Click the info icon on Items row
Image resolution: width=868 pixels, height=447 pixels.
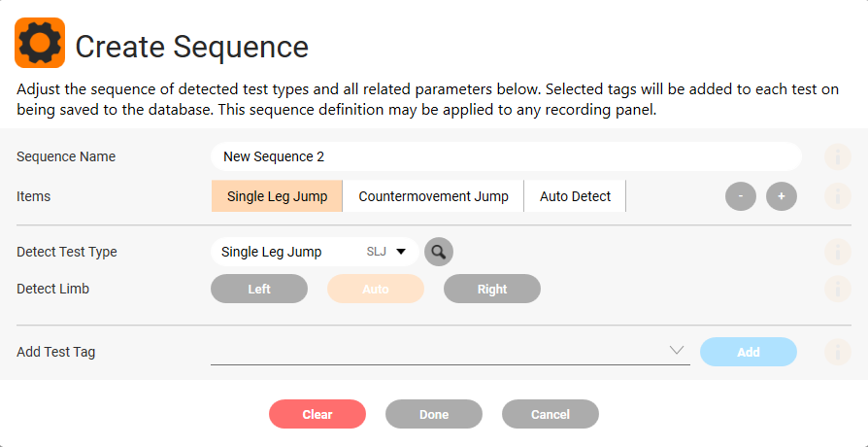point(838,196)
